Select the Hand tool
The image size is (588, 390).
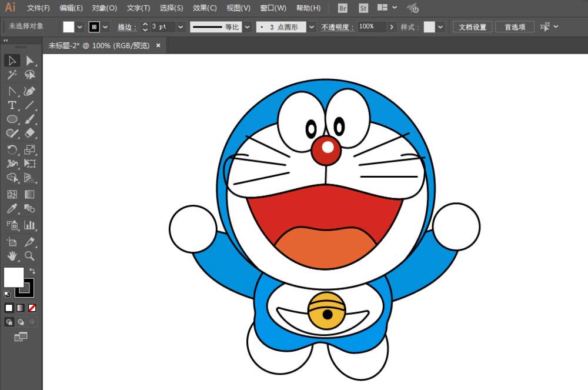click(12, 256)
